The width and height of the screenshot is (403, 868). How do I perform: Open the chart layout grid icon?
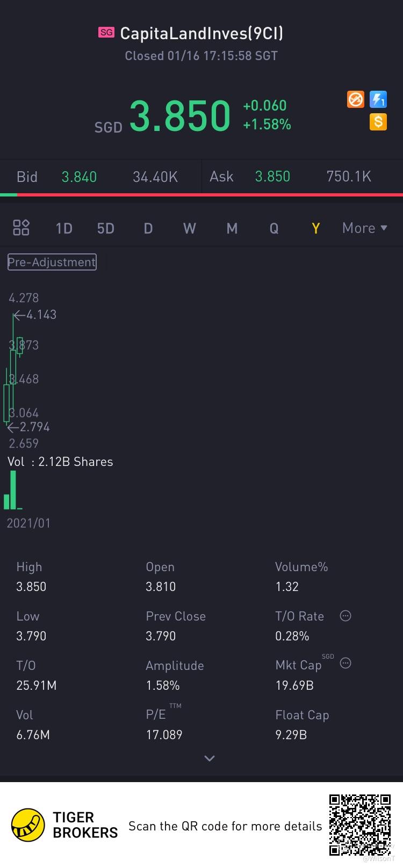click(x=21, y=228)
